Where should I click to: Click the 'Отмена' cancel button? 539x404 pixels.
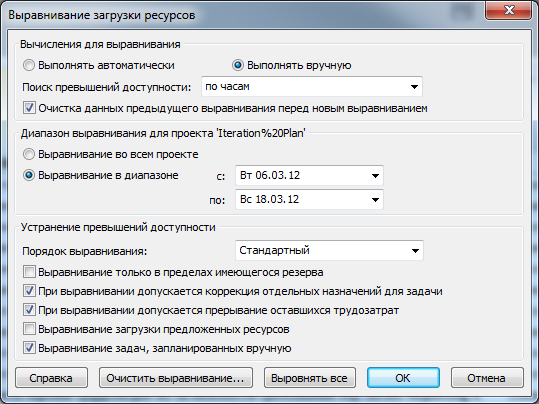click(x=487, y=378)
